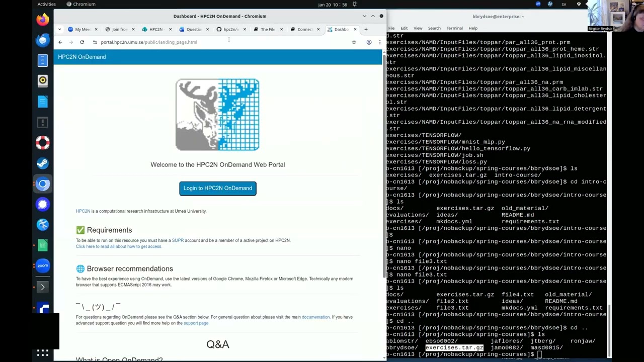Open Zoom from the dock
This screenshot has height=362, width=644.
pos(43,266)
